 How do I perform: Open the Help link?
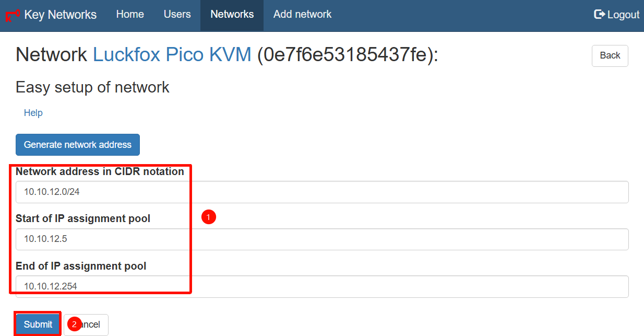33,113
